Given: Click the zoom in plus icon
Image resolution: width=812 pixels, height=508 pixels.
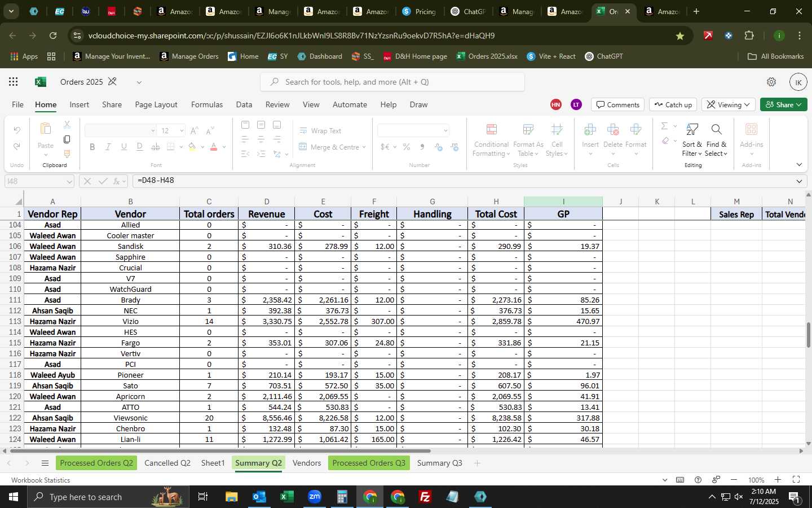Looking at the screenshot, I should 778,480.
